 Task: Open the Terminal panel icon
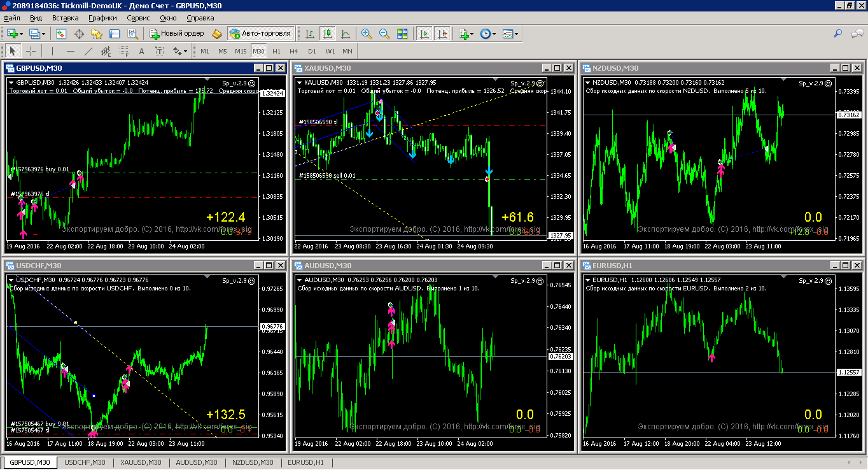coord(115,34)
